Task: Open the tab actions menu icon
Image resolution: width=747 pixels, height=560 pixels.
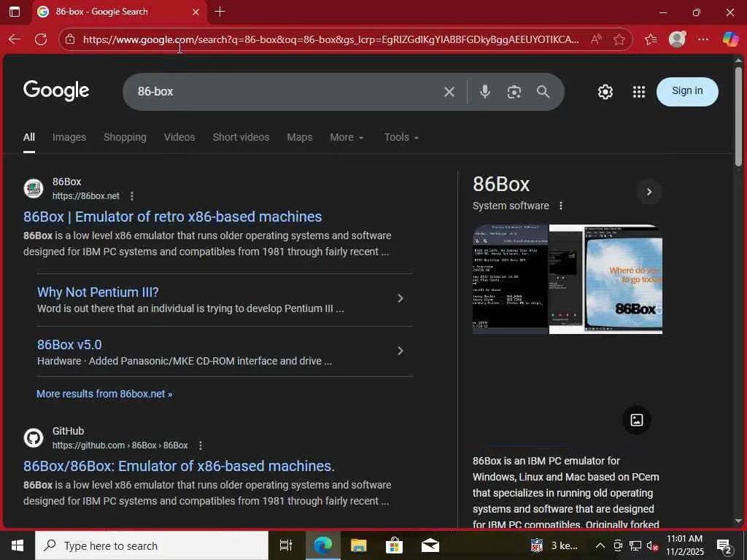Action: [x=15, y=12]
